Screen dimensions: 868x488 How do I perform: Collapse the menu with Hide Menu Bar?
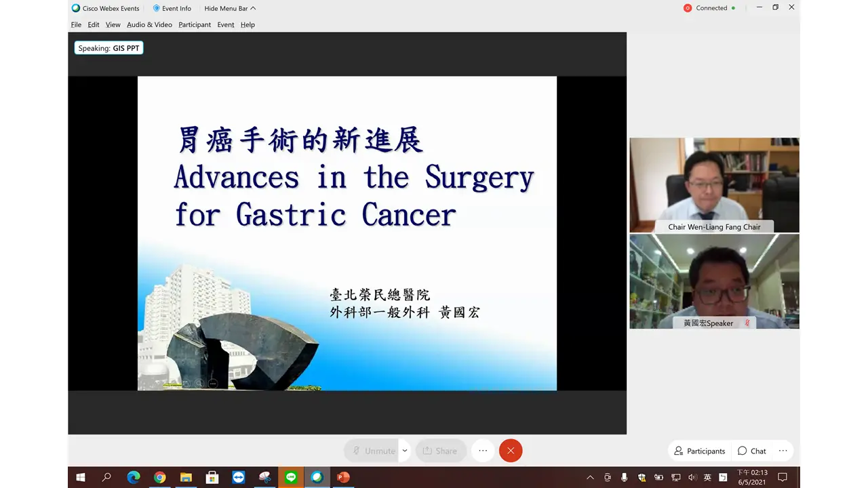point(230,8)
